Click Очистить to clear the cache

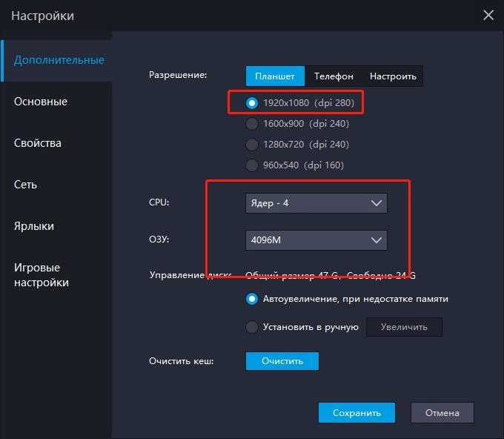[x=282, y=361]
